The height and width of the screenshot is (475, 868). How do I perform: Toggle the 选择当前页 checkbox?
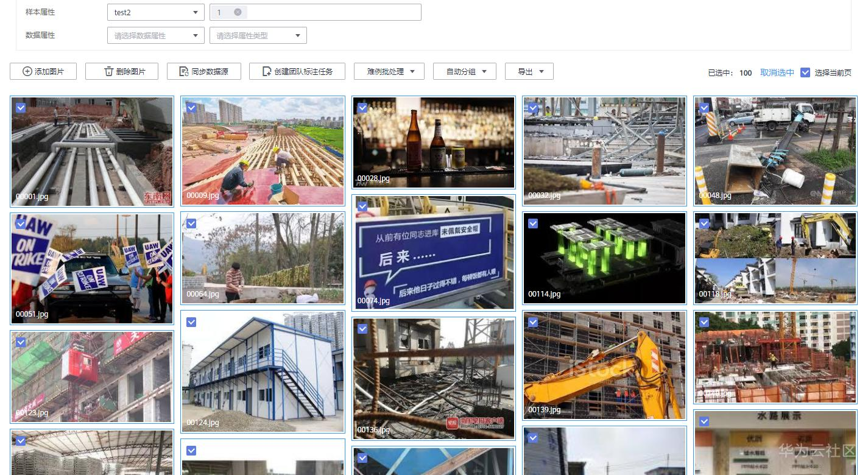[x=805, y=72]
